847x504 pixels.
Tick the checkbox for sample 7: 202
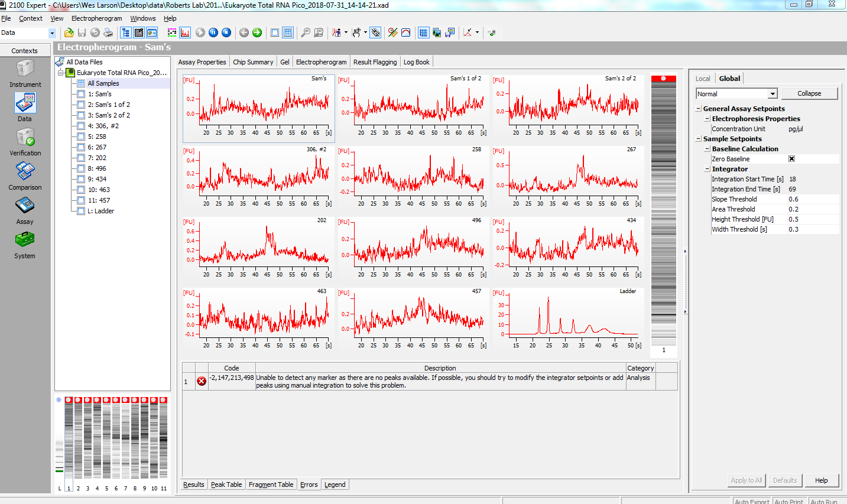[x=81, y=158]
